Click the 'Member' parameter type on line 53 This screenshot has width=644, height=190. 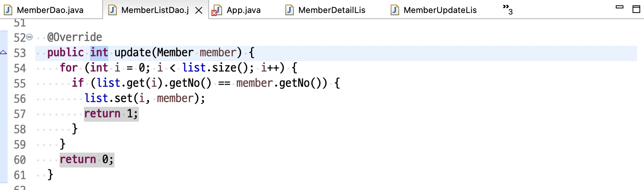point(175,52)
